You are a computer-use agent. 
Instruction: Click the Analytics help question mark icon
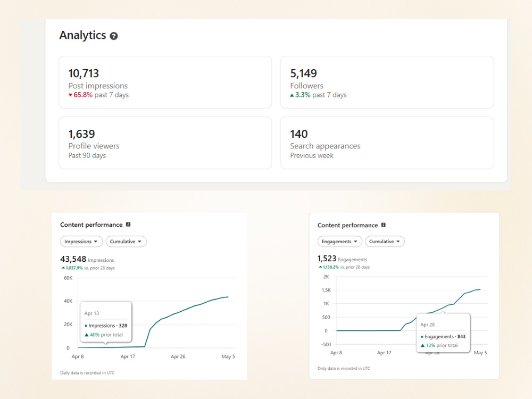[114, 36]
